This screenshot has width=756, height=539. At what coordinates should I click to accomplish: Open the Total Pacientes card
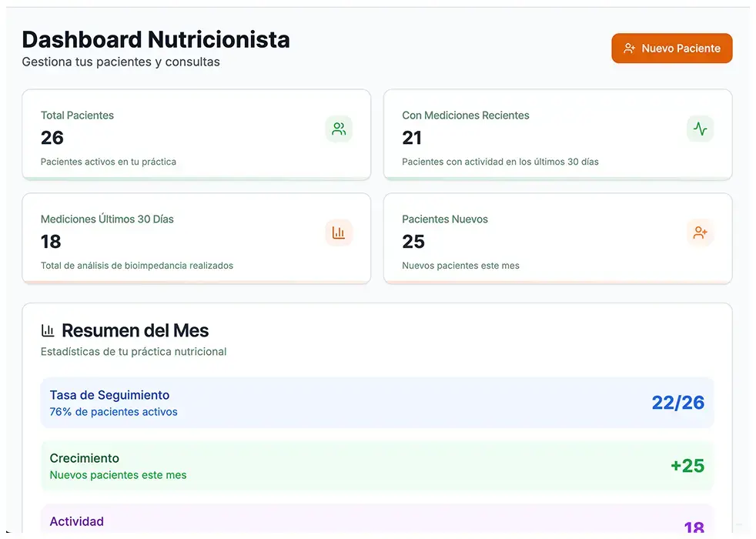[196, 135]
